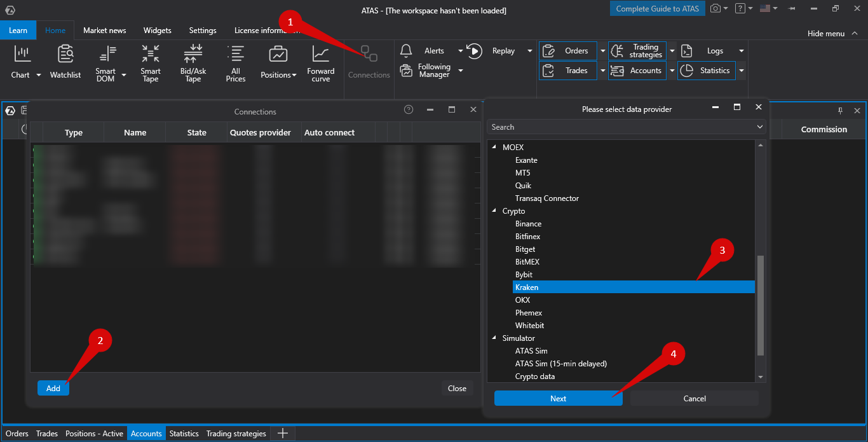
Task: Collapse the Crypto tree group
Action: pyautogui.click(x=495, y=211)
